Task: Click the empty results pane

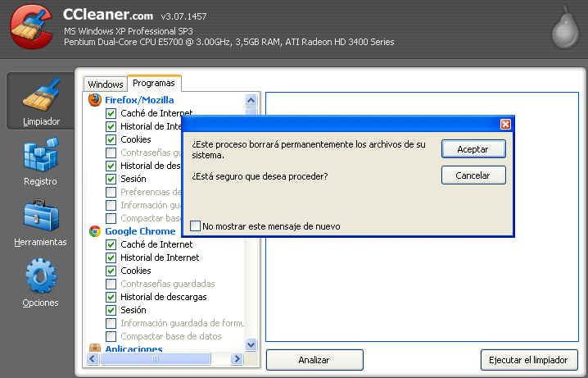Action: (423, 289)
